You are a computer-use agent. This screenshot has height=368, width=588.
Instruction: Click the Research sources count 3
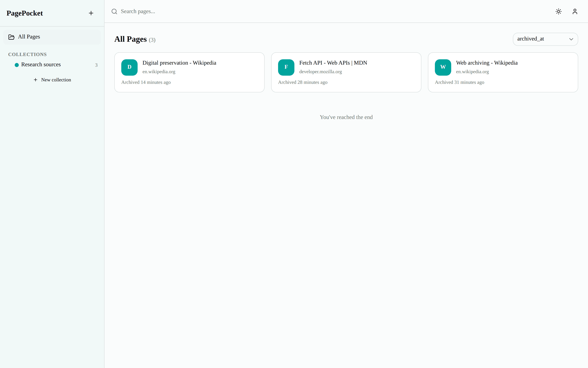pyautogui.click(x=96, y=65)
